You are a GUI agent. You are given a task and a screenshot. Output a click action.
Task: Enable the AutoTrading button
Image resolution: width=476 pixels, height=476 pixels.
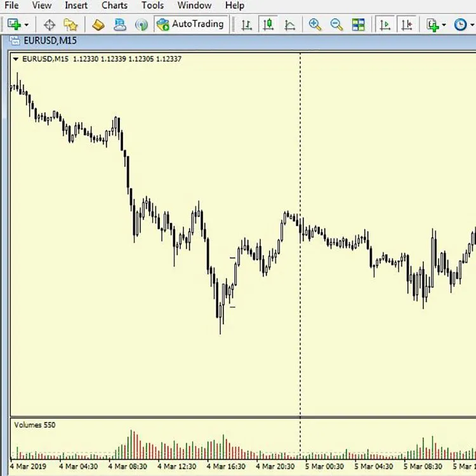(190, 25)
